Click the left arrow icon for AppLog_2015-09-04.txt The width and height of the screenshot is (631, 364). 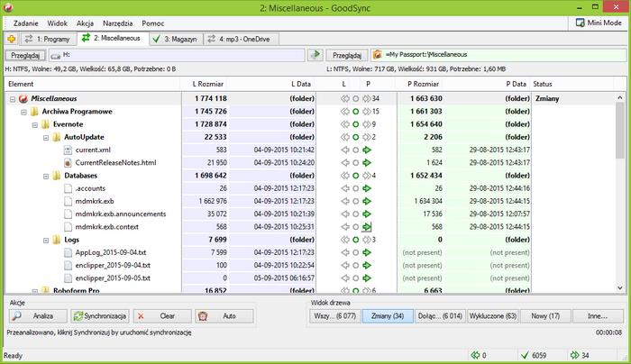344,253
